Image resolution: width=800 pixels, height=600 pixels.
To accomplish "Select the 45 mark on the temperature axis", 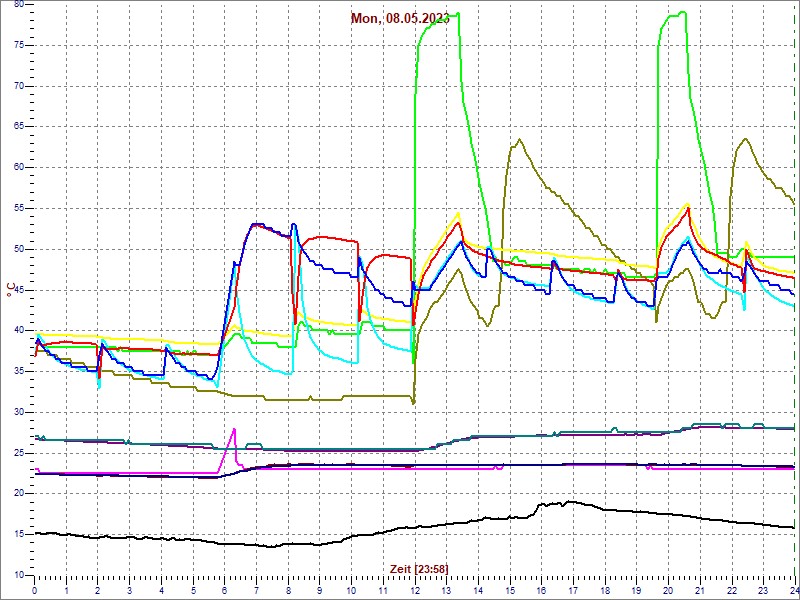I will coord(18,290).
